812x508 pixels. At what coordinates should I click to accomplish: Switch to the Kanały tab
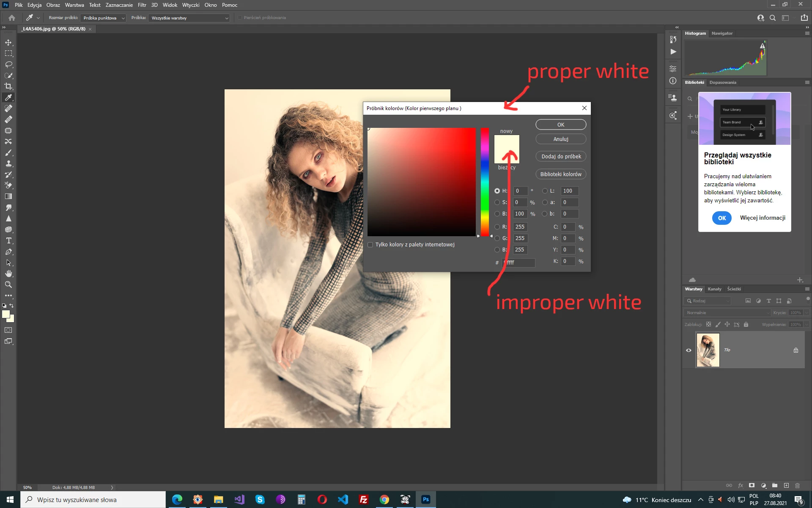(x=714, y=289)
